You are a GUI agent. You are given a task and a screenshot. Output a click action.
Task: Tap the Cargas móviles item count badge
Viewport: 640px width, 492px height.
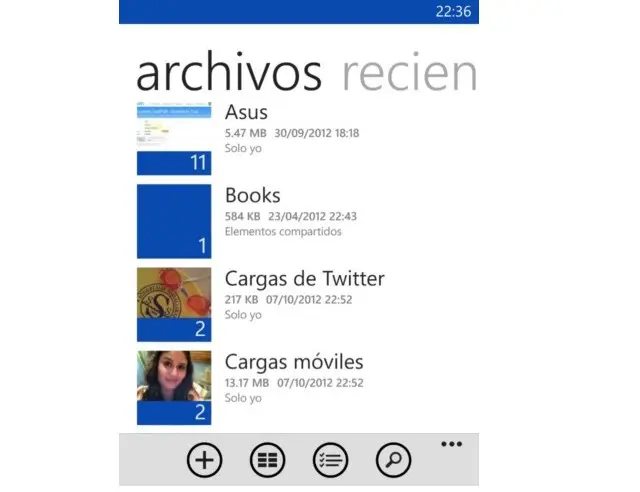point(200,412)
